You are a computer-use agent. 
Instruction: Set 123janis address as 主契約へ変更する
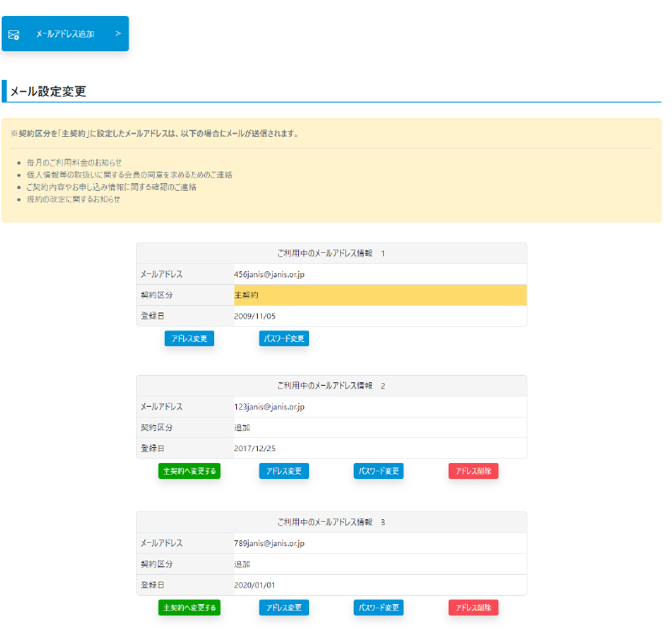click(189, 471)
